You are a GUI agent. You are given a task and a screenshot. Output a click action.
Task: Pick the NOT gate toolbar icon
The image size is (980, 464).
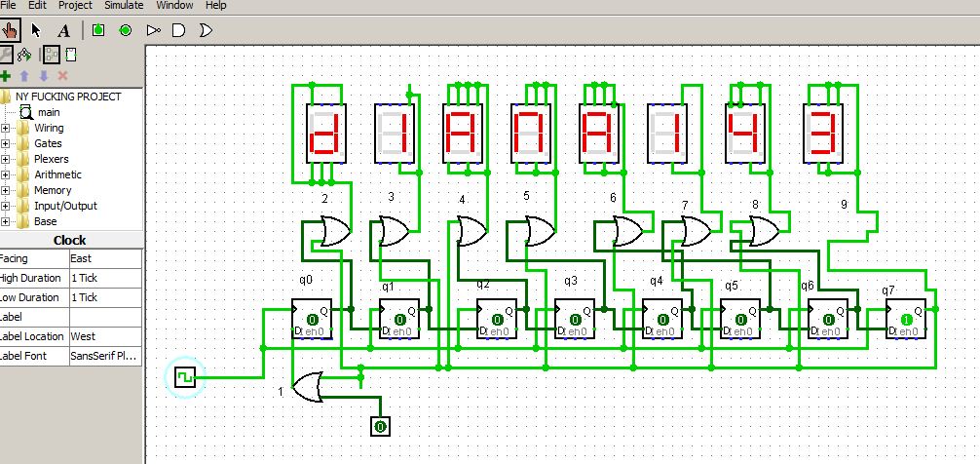point(153,30)
